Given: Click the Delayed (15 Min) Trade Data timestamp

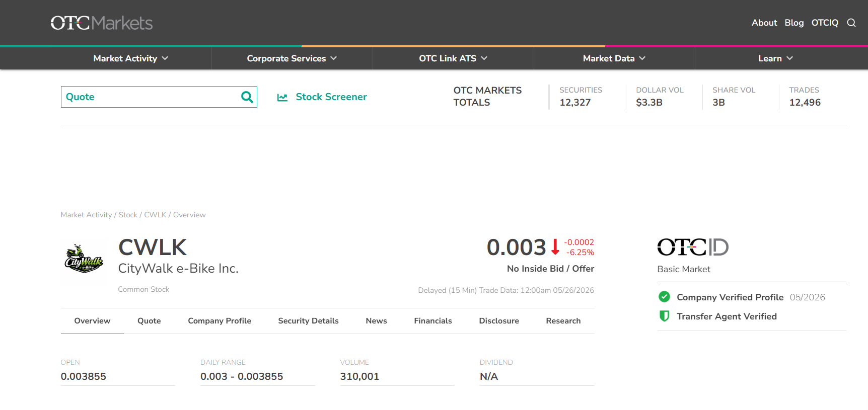Looking at the screenshot, I should tap(506, 290).
